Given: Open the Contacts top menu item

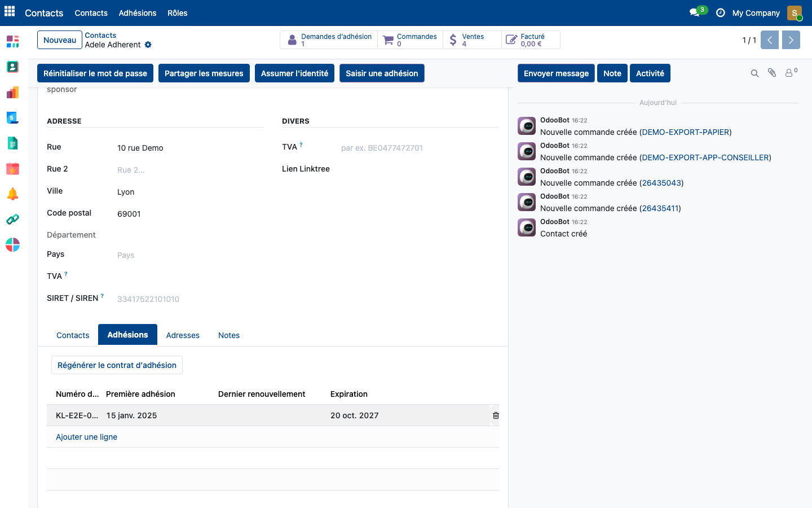Looking at the screenshot, I should pyautogui.click(x=91, y=13).
